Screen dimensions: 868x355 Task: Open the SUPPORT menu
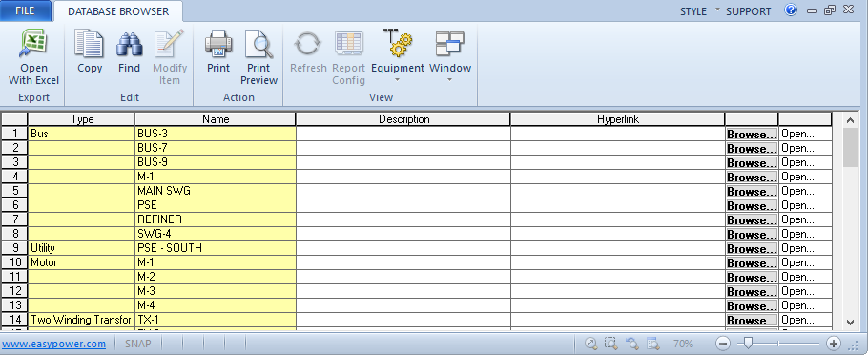(x=749, y=11)
